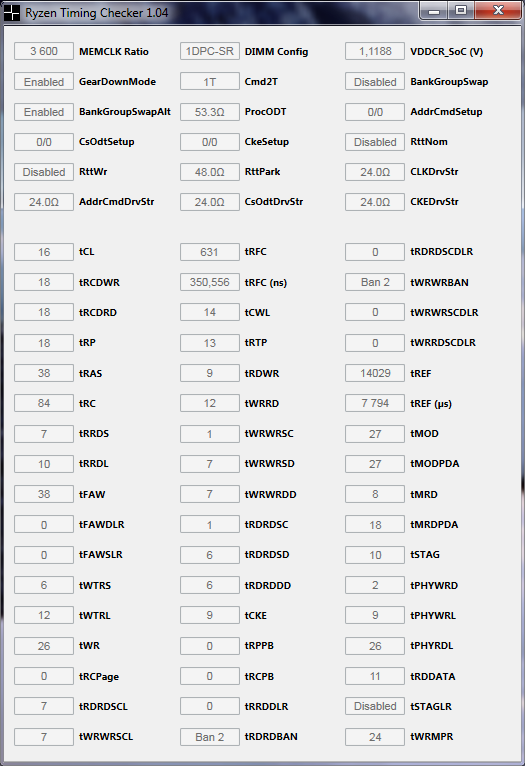
Task: Click the VDDCR_SoC voltage field
Action: [375, 51]
